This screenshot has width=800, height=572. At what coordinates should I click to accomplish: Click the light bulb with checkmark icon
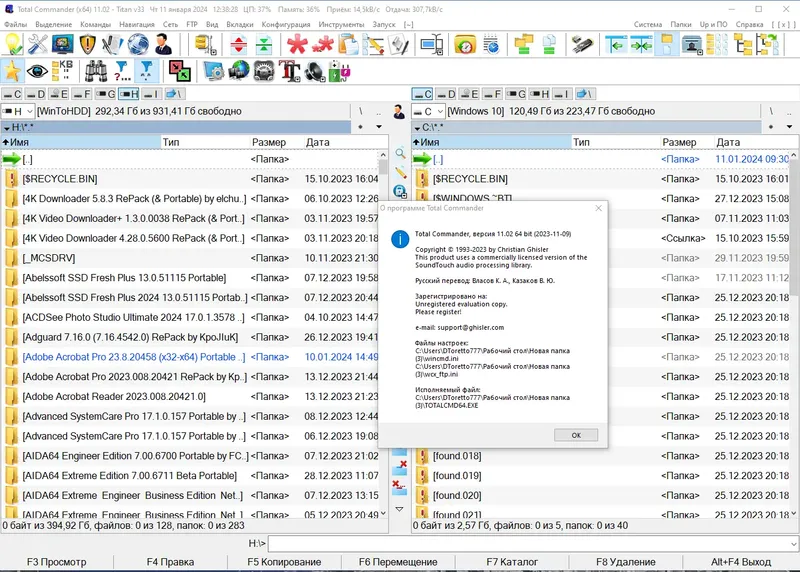(x=13, y=44)
